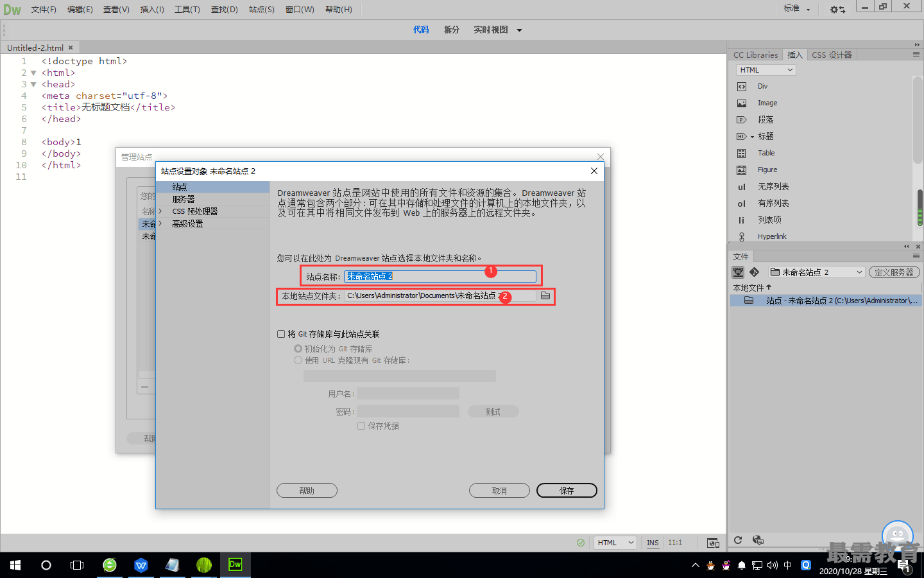Open the Insert panel options menu icon

point(916,55)
